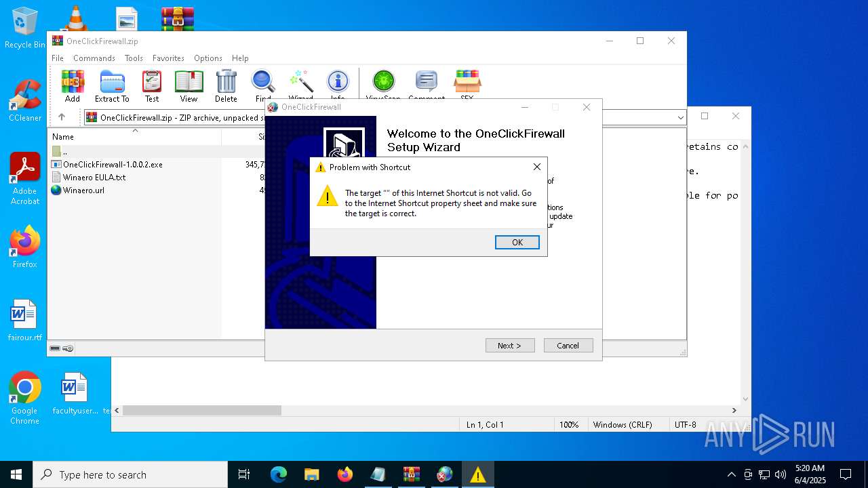Click the Add toolbar icon in WinRAR
The width and height of the screenshot is (868, 488).
73,86
